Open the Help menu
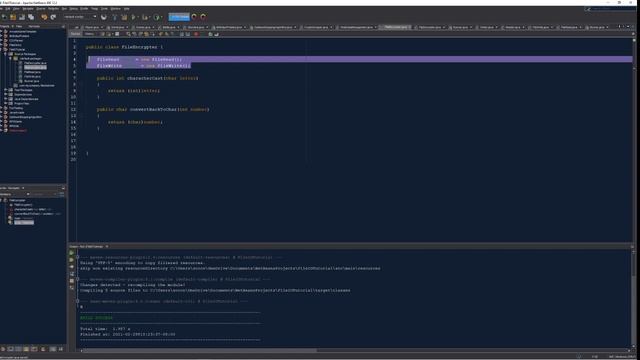640x360 pixels. [127, 9]
